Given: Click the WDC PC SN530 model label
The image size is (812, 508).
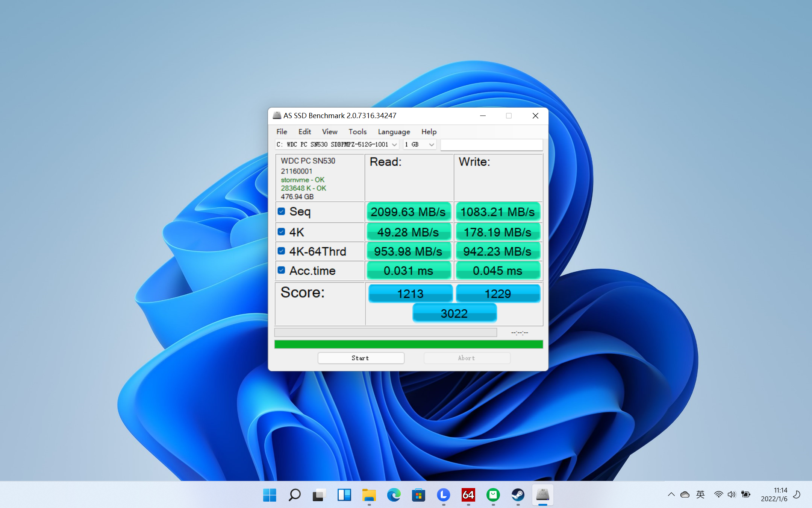Looking at the screenshot, I should click(308, 161).
